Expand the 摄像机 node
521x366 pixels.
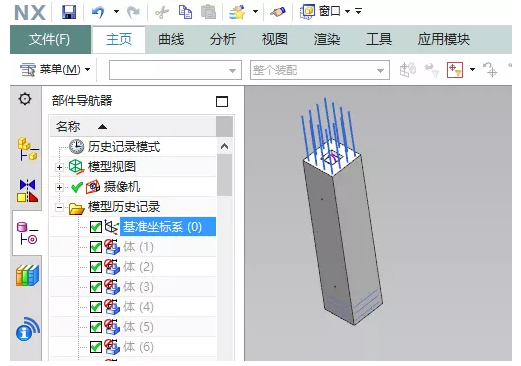click(59, 187)
